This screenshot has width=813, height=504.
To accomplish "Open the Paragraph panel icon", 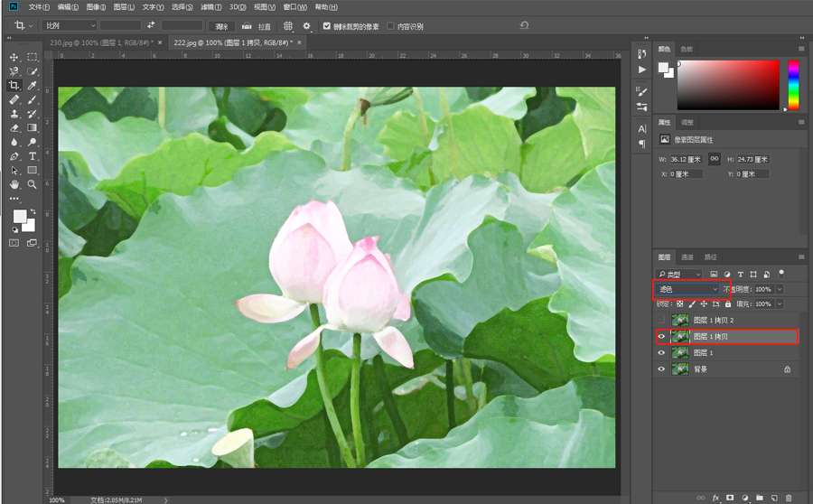I will pos(642,144).
